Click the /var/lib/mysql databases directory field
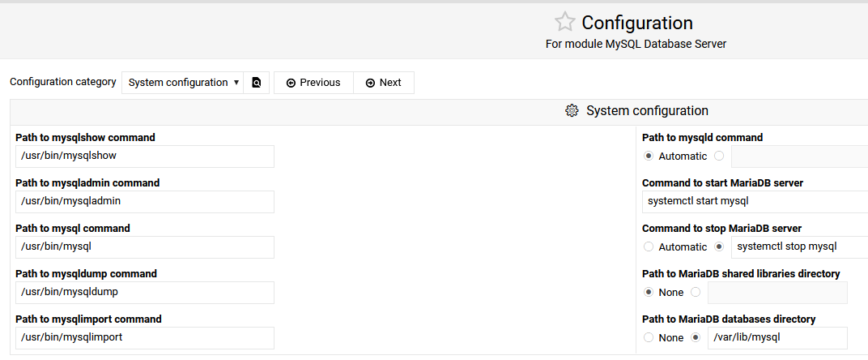 [777, 338]
